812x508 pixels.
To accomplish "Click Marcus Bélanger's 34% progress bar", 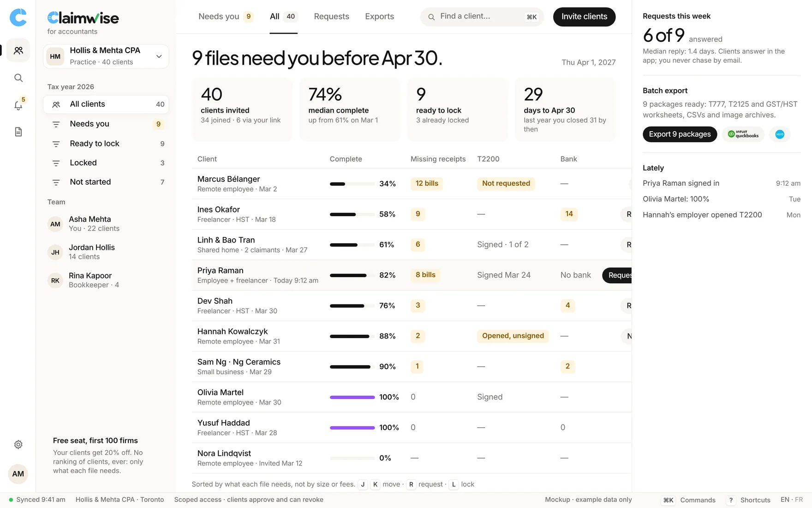I will click(x=352, y=184).
